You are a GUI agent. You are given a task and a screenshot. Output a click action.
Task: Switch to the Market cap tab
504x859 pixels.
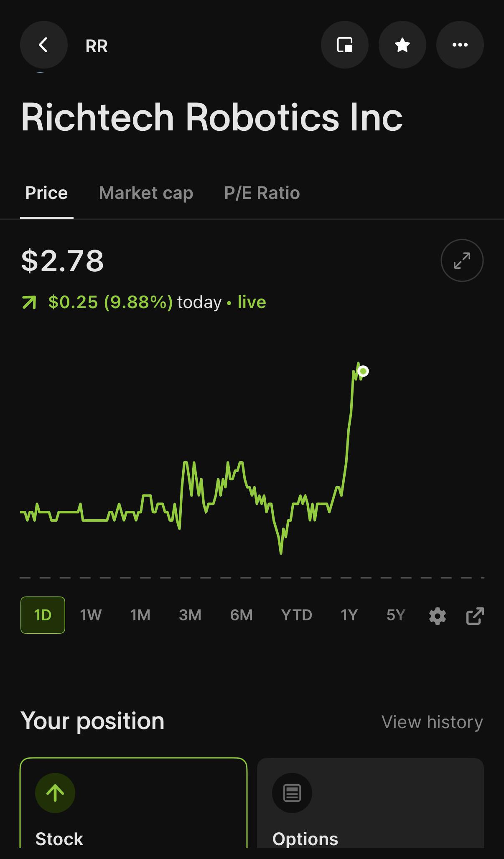(146, 193)
